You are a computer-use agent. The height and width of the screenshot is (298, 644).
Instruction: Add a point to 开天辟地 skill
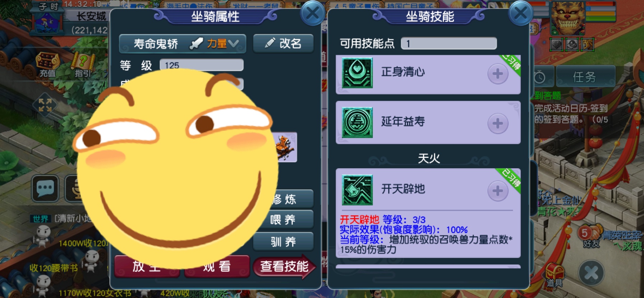coord(498,191)
